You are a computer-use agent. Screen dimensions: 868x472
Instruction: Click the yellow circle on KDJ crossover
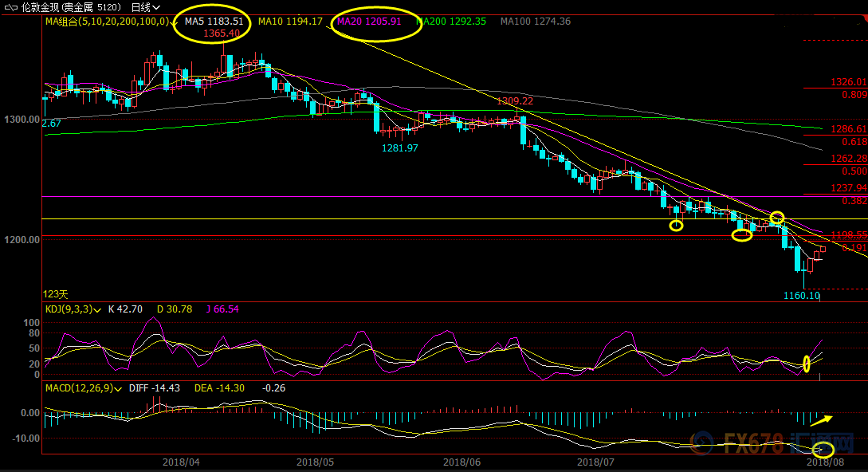[807, 364]
